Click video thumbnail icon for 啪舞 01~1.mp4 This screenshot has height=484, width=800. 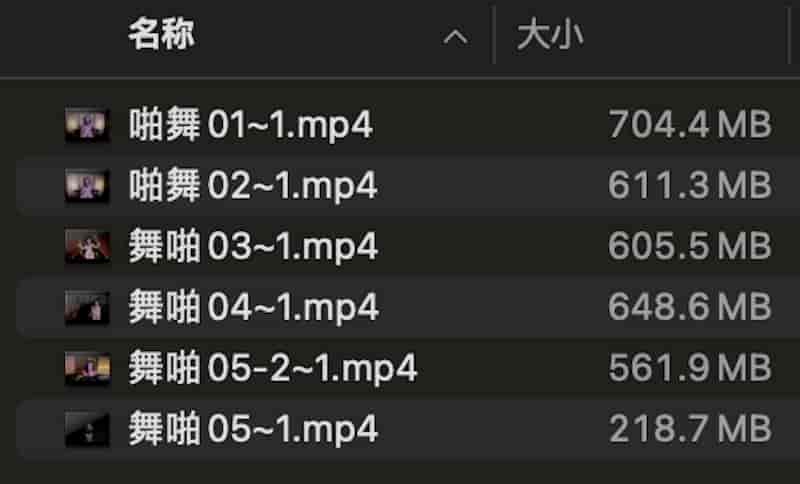click(x=87, y=125)
